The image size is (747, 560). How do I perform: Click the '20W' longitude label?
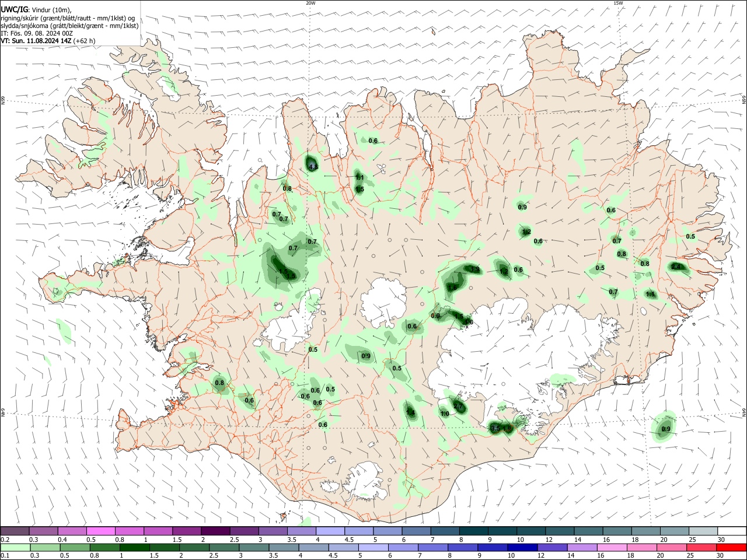coord(310,3)
